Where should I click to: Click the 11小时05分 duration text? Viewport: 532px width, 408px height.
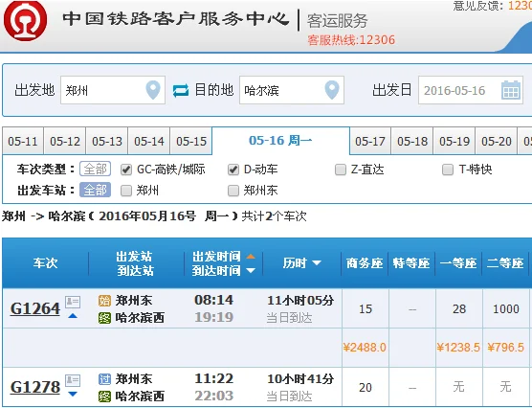300,301
